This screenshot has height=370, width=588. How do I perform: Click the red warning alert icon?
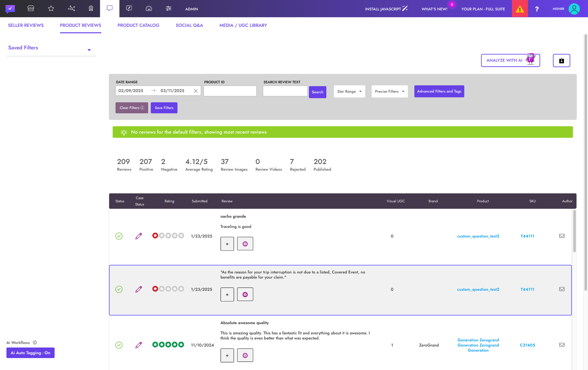click(x=520, y=9)
